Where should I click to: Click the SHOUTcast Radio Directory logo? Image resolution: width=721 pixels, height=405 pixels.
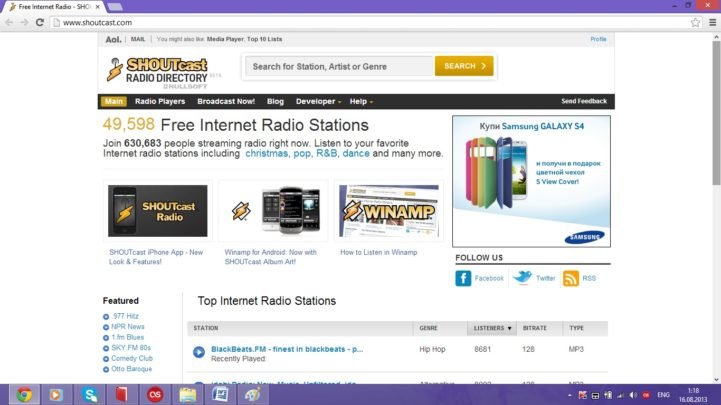(158, 73)
